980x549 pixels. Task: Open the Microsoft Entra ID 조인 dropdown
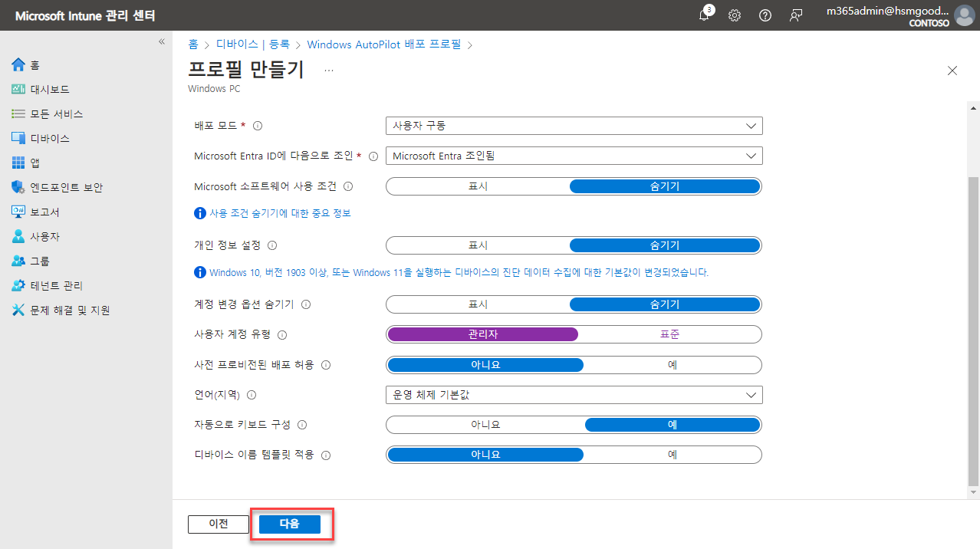click(574, 156)
